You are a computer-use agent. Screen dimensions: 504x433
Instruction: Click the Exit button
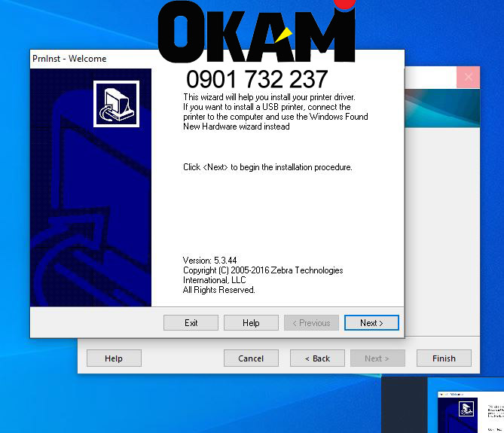191,322
